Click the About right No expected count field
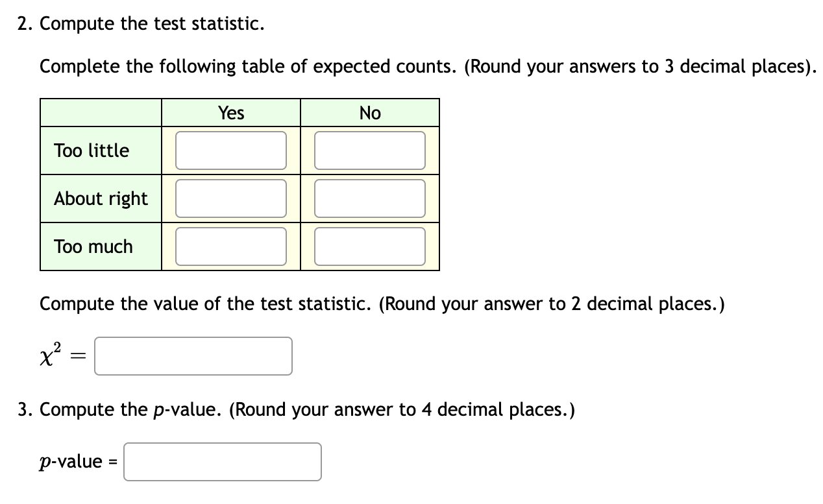Viewport: 823px width, 504px height. pyautogui.click(x=369, y=198)
